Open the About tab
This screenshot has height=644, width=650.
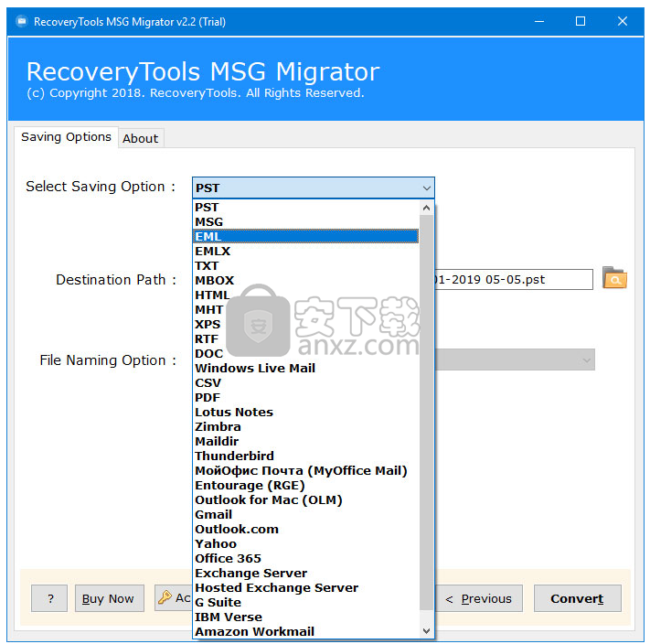pyautogui.click(x=141, y=138)
